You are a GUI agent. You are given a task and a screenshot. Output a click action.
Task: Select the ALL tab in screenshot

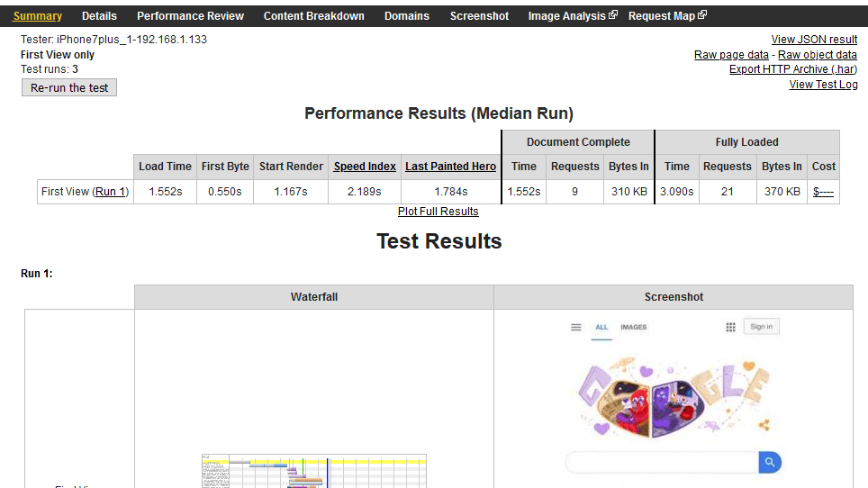click(601, 327)
